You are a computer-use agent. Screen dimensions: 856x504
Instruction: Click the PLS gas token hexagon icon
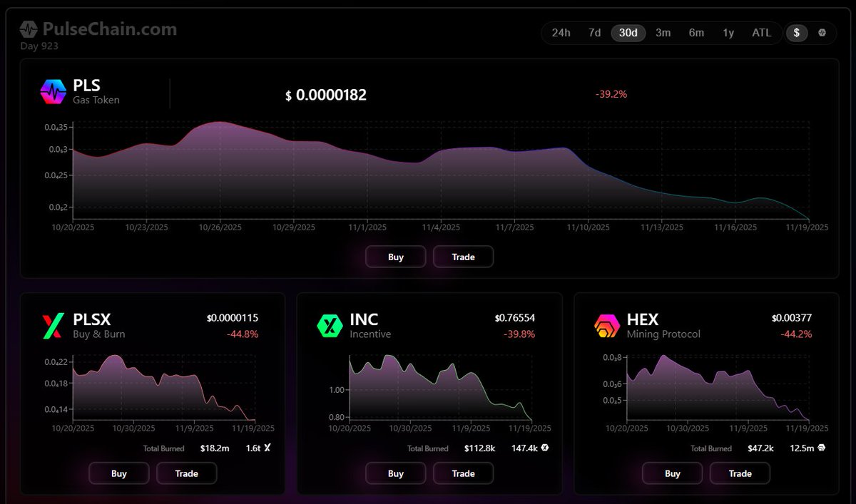pyautogui.click(x=53, y=92)
